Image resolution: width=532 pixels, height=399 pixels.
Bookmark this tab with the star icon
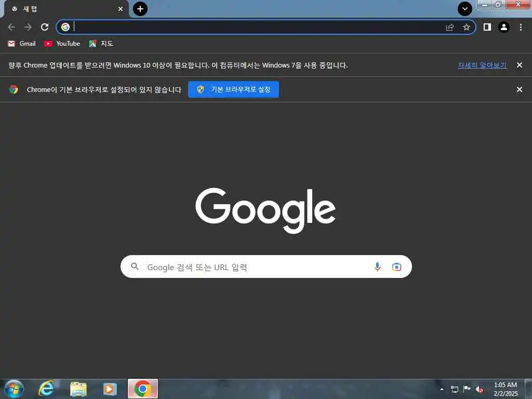pos(467,27)
